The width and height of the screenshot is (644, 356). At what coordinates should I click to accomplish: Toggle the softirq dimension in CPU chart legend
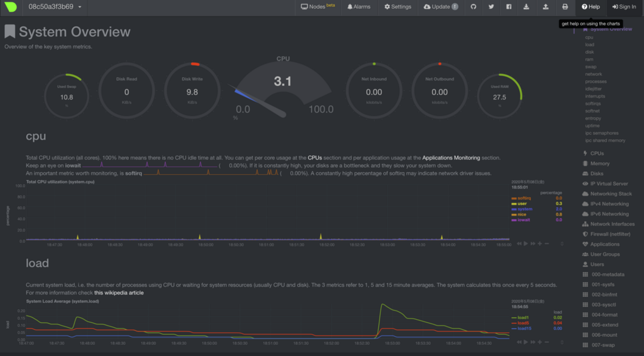click(x=524, y=198)
